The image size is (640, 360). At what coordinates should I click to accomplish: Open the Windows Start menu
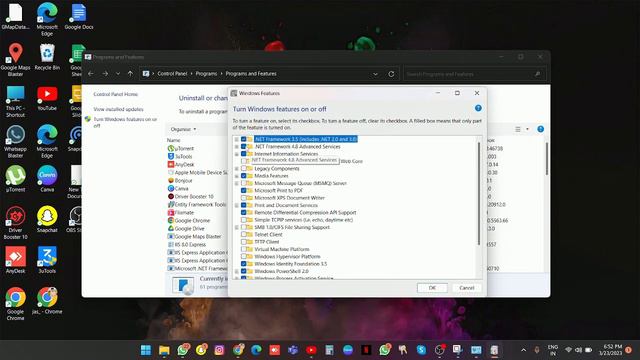[x=146, y=350]
